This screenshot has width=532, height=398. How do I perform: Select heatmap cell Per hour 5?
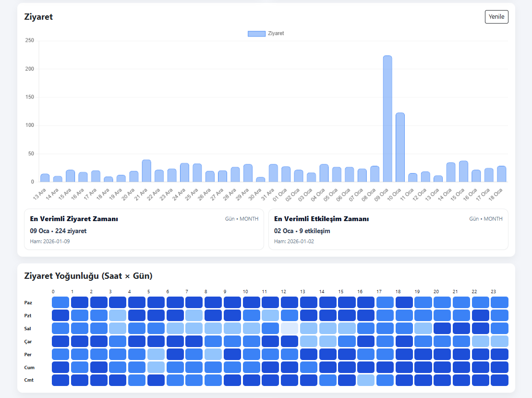pos(156,354)
